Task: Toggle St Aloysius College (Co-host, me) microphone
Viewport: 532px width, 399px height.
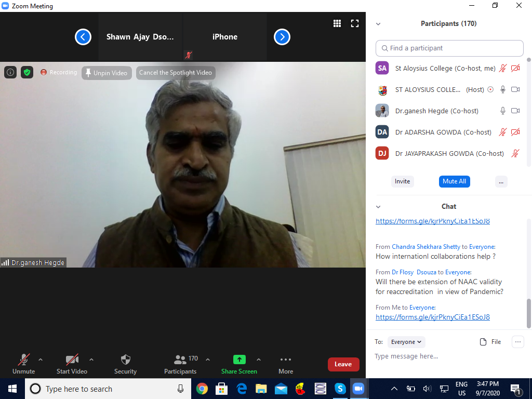Action: [x=503, y=68]
